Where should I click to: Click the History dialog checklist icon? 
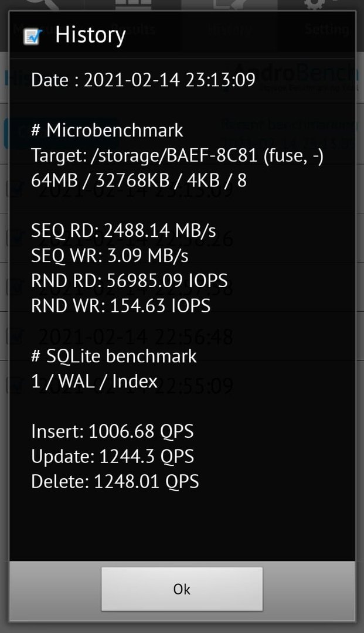(x=33, y=36)
